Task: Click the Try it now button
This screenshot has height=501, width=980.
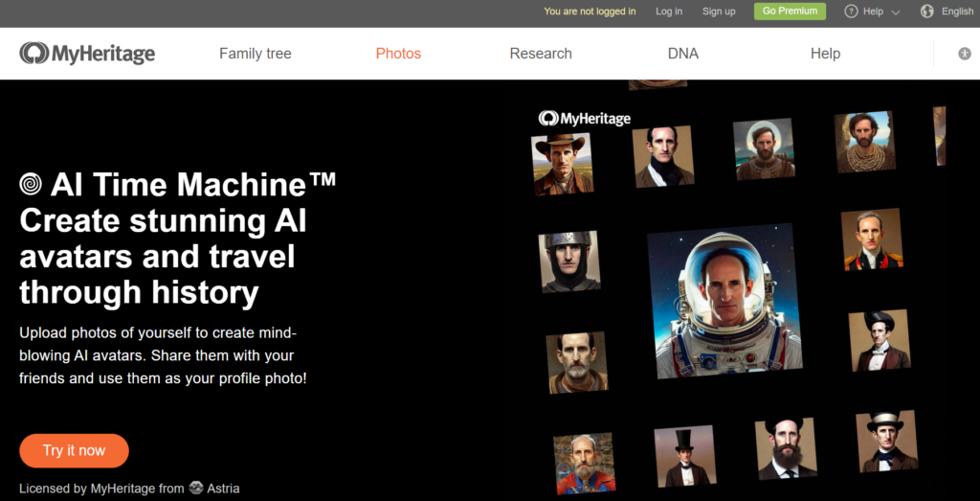Action: pos(74,450)
